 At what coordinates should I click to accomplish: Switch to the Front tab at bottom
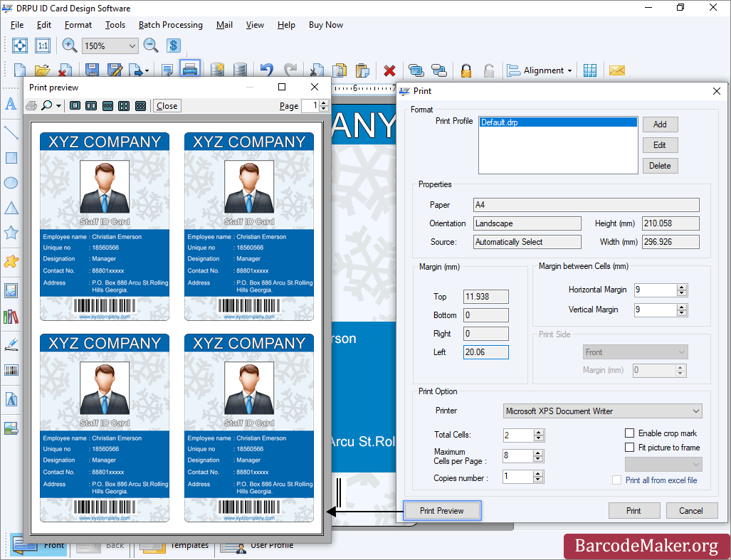point(38,545)
